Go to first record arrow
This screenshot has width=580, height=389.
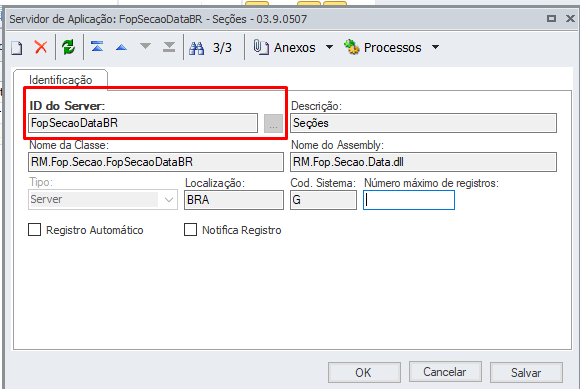pos(97,47)
